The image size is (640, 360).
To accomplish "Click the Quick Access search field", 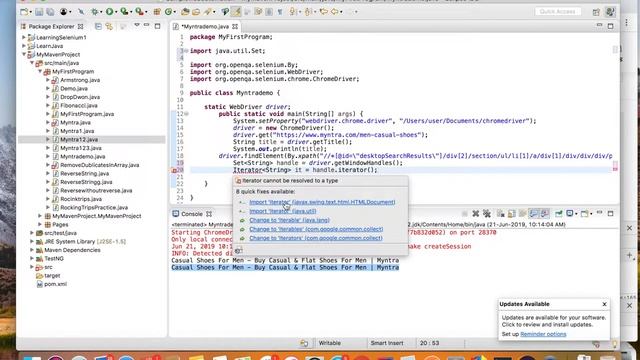I will pyautogui.click(x=558, y=12).
